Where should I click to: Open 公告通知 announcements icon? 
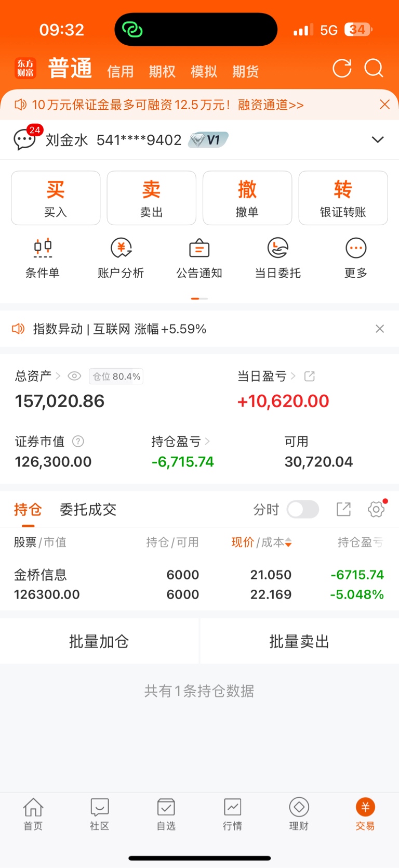[x=199, y=248]
